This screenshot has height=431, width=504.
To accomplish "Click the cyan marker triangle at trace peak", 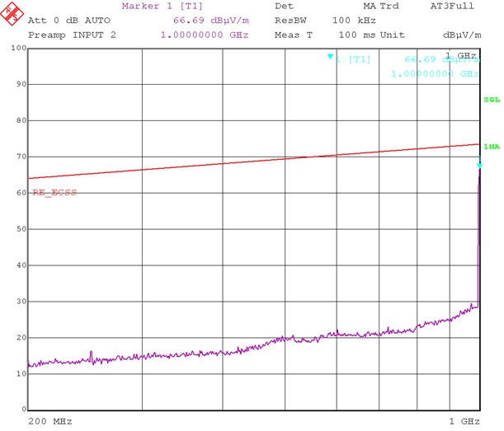I will pyautogui.click(x=479, y=166).
